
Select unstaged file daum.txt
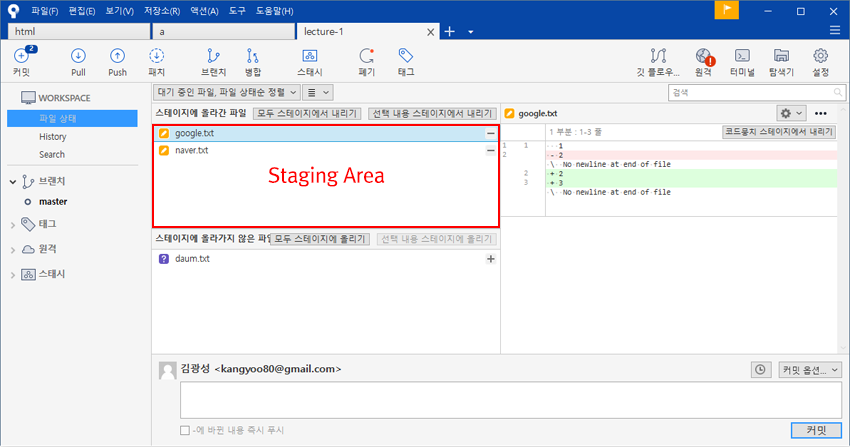pyautogui.click(x=325, y=259)
